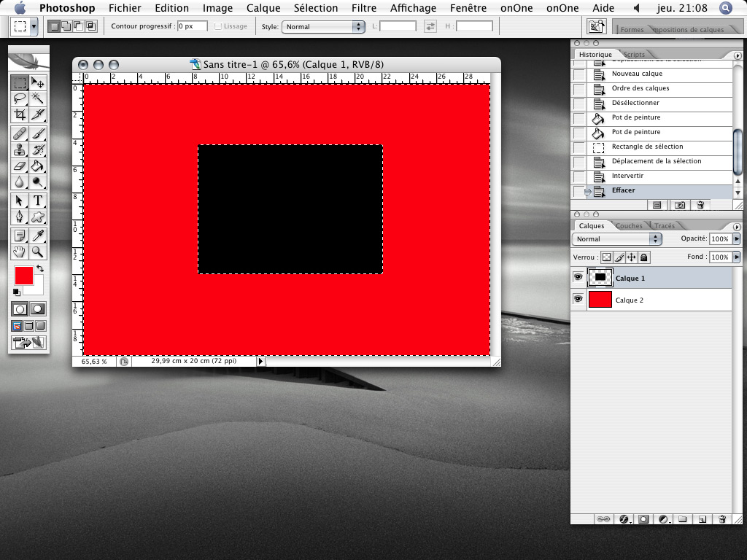The width and height of the screenshot is (747, 560).
Task: Open the Fond slider arrow
Action: pos(737,257)
